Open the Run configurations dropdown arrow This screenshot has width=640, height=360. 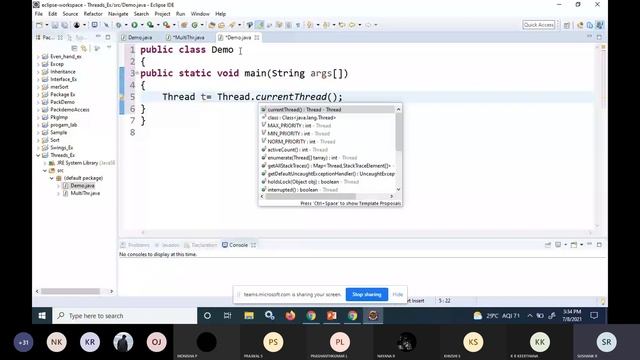(x=142, y=25)
